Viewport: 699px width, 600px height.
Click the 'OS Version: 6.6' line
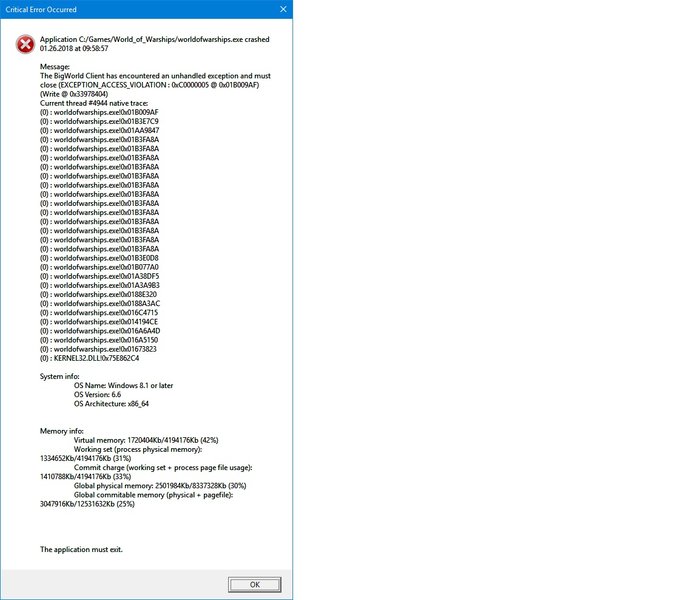point(97,395)
